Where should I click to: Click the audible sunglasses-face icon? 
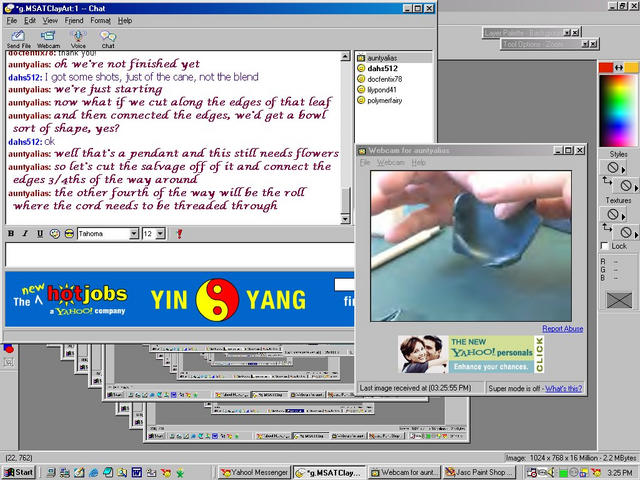pyautogui.click(x=69, y=233)
